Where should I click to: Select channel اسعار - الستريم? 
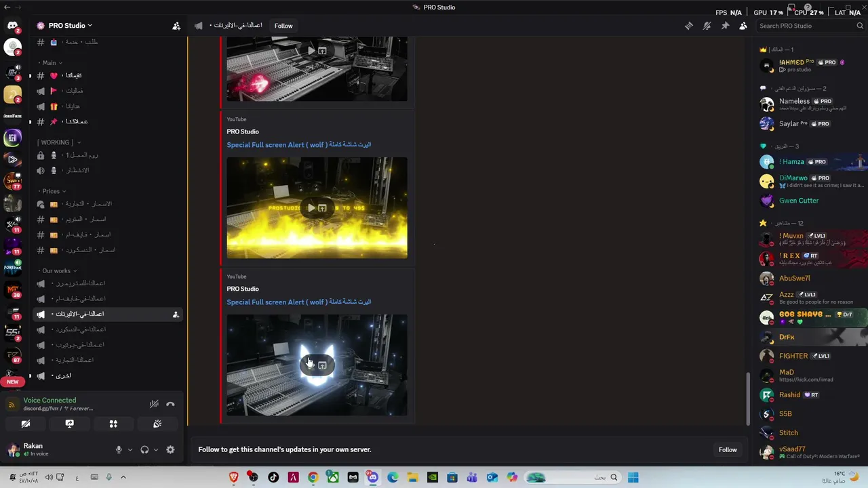(106, 219)
